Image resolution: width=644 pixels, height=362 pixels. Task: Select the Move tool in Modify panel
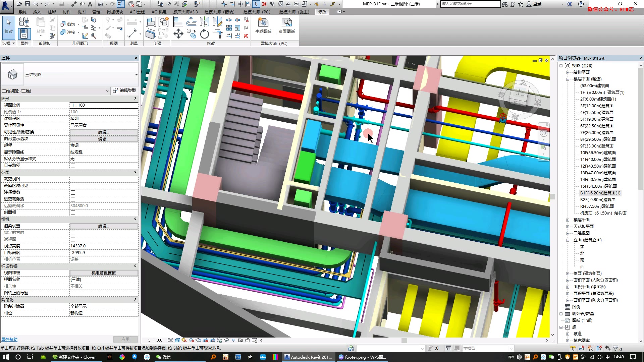pos(178,34)
